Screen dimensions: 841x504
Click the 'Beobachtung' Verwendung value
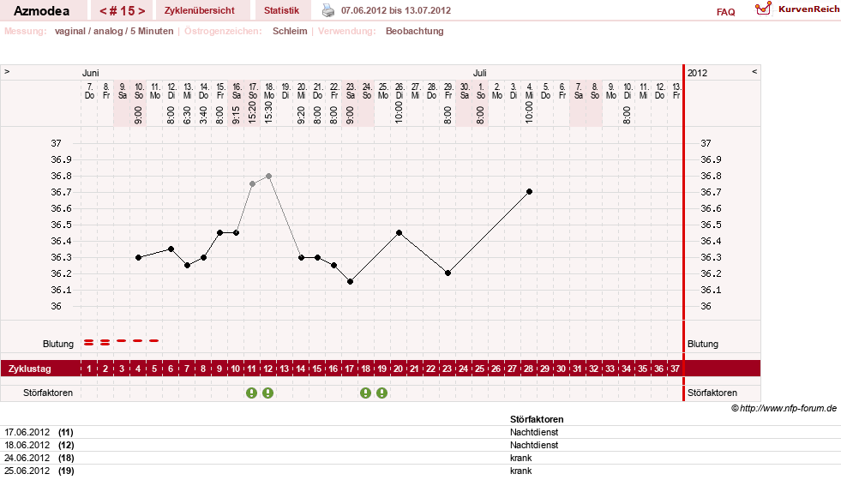tap(415, 31)
